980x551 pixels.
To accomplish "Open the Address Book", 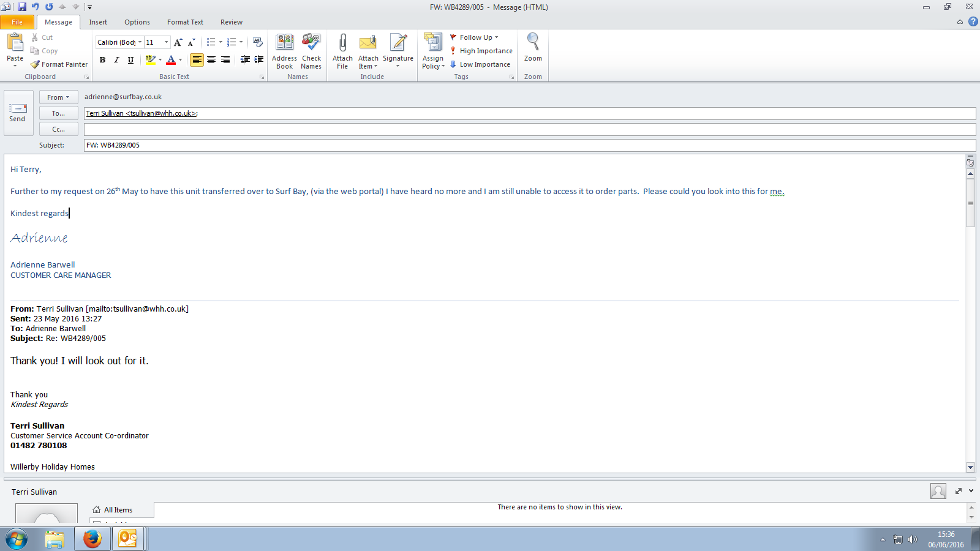I will [284, 43].
